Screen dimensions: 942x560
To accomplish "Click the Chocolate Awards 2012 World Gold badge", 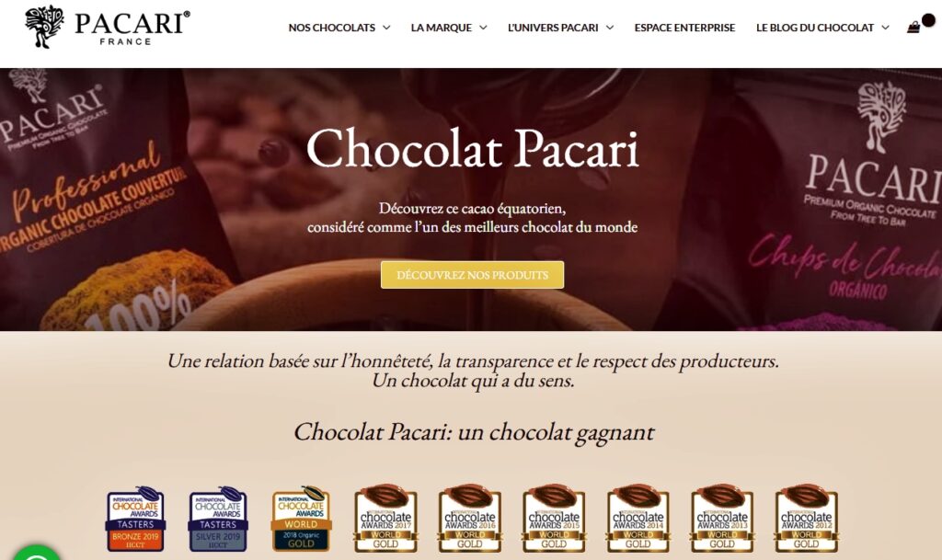I will point(806,518).
